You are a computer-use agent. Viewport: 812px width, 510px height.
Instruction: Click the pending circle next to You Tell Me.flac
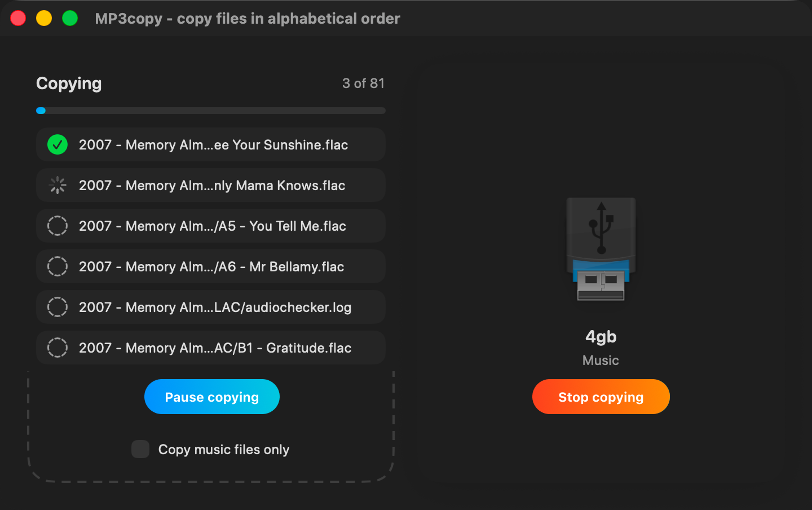[58, 226]
